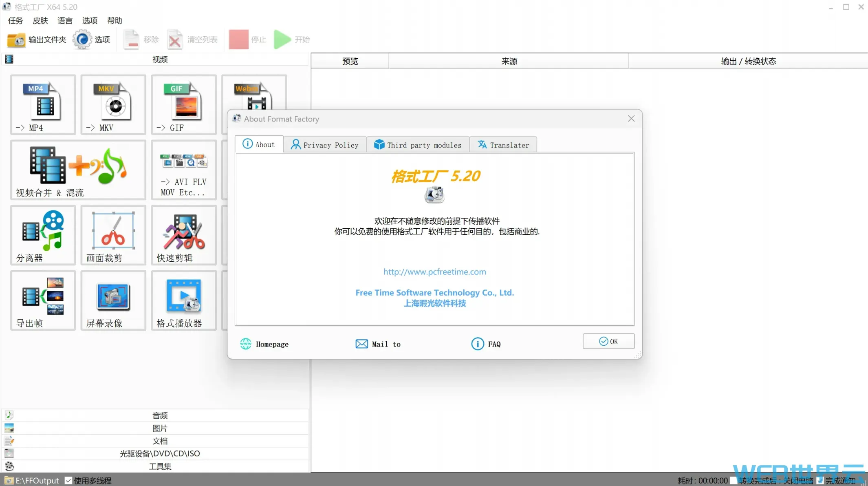Close the About Format Factory dialog
868x486 pixels.
click(x=631, y=119)
